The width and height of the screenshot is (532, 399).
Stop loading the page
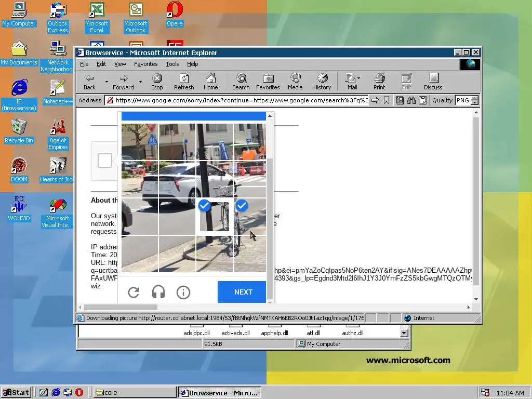pos(157,82)
